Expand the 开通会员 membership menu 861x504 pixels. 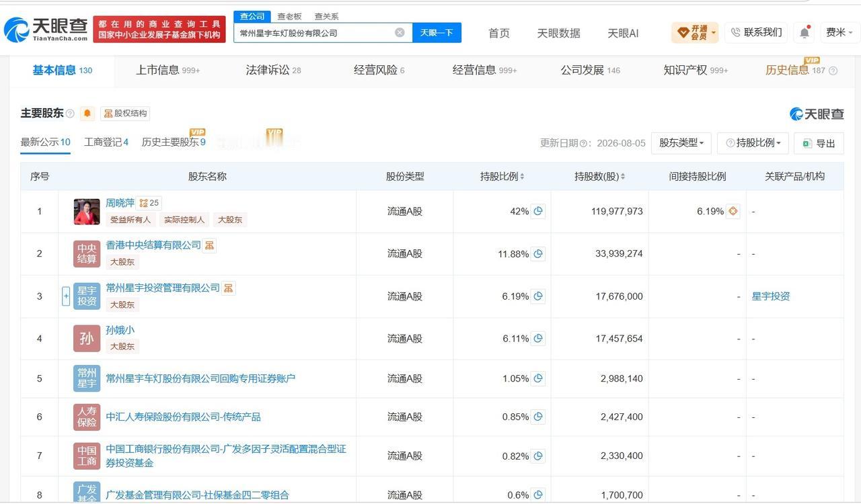[x=695, y=32]
